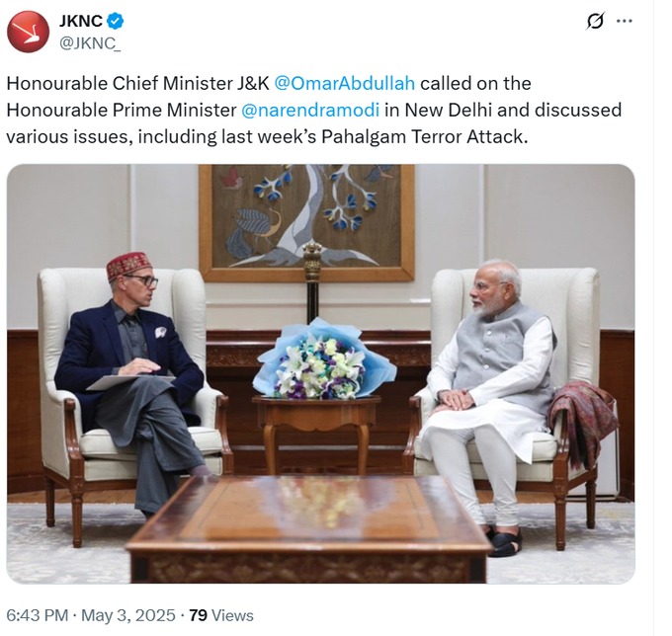Click the blue-wrapped flower bouquet in the photo
This screenshot has height=636, width=672.
point(324,359)
